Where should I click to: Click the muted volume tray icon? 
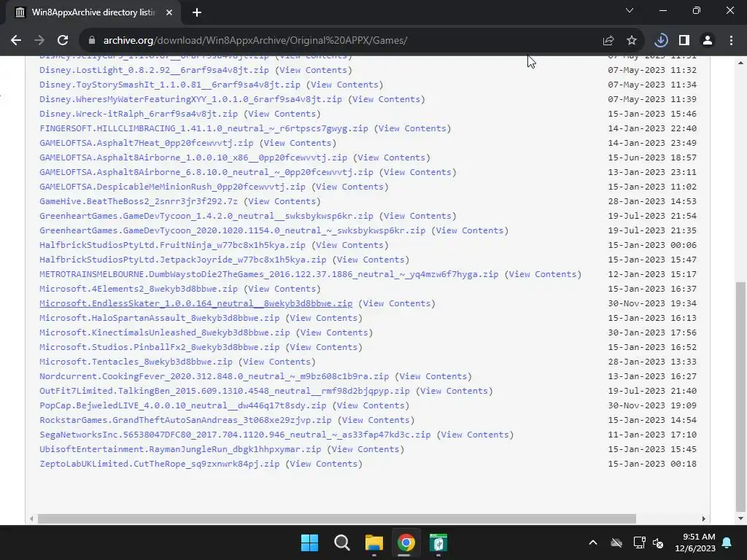pos(658,542)
